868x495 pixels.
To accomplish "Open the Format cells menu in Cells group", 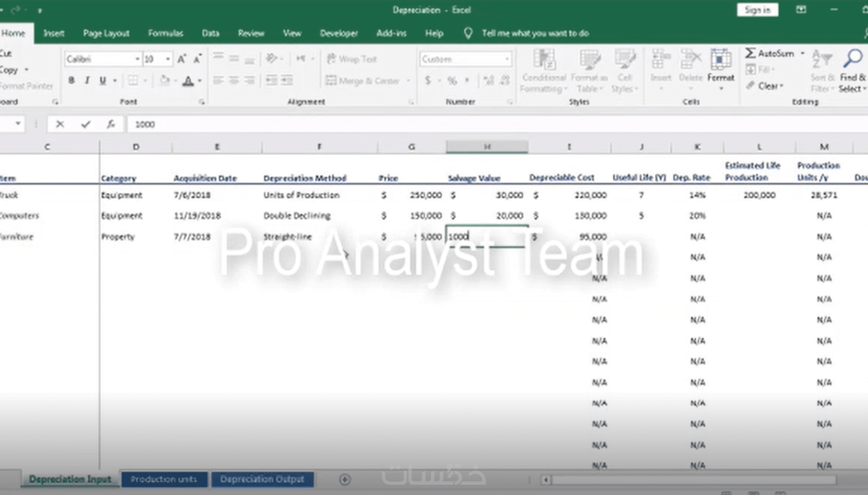I will [x=720, y=70].
